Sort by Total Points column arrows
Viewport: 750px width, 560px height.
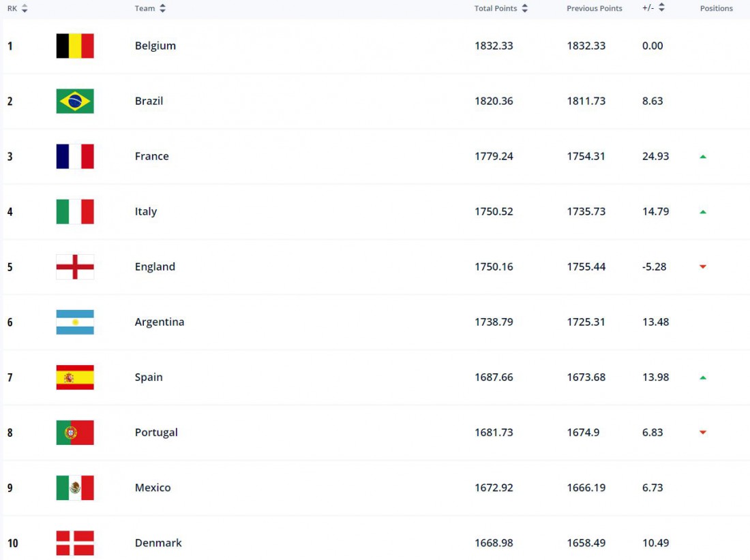(525, 8)
